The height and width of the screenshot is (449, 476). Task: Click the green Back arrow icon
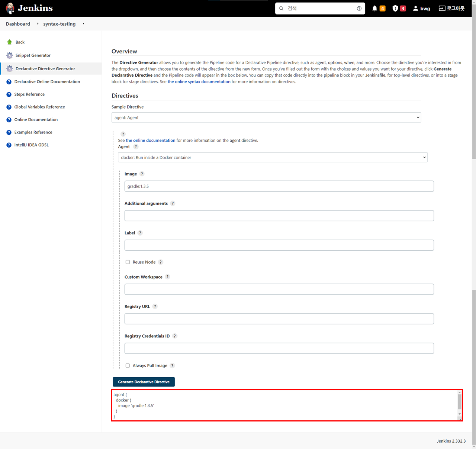pyautogui.click(x=10, y=42)
